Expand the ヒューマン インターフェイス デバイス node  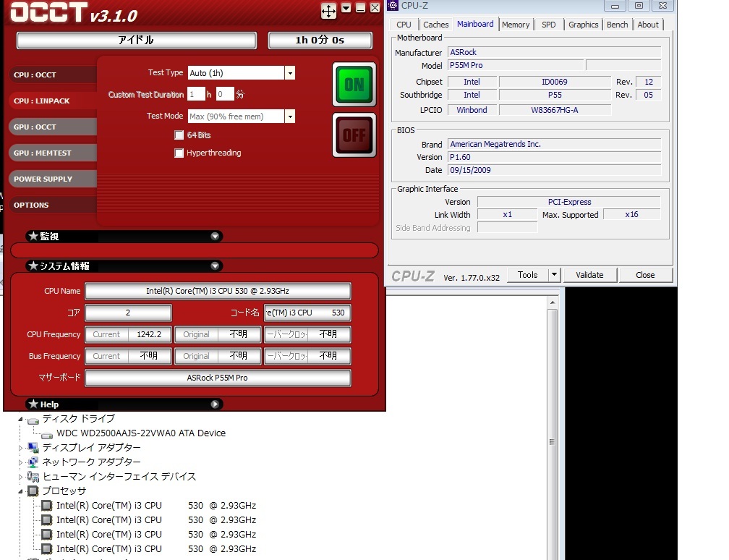pos(20,478)
